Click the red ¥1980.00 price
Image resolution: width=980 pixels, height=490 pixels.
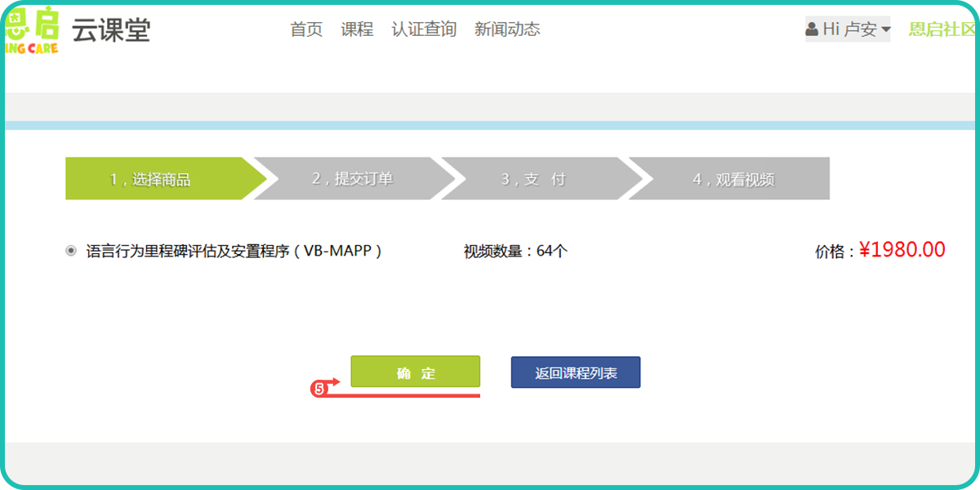(x=902, y=250)
